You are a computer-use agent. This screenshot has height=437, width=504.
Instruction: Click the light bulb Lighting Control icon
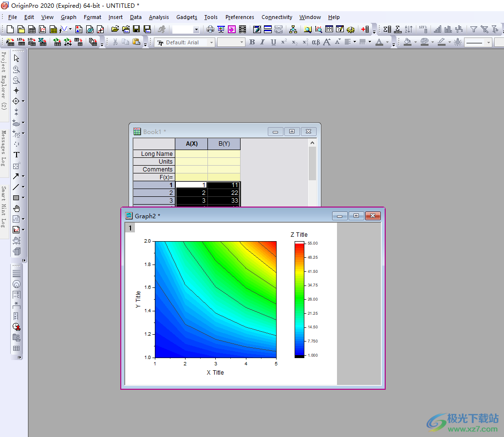pyautogui.click(x=458, y=42)
